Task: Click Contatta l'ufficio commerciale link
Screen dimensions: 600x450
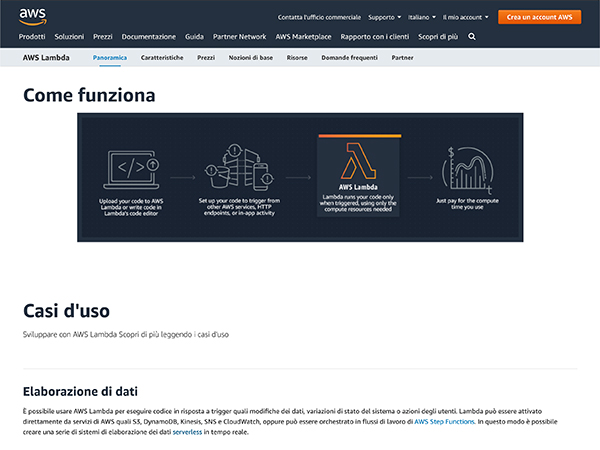Action: coord(319,17)
